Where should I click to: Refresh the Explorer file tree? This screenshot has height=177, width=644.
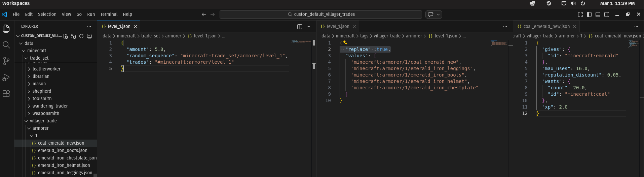81,36
